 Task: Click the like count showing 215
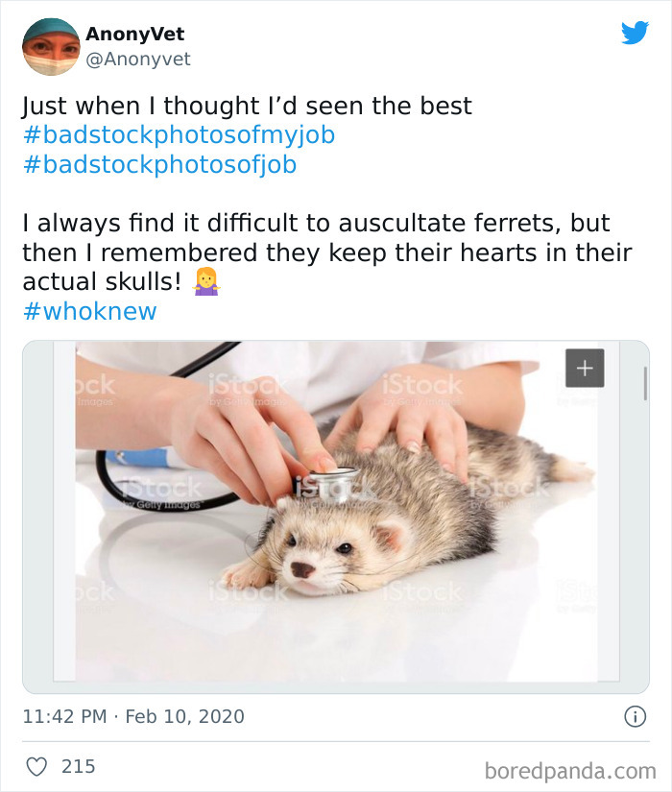coord(78,766)
